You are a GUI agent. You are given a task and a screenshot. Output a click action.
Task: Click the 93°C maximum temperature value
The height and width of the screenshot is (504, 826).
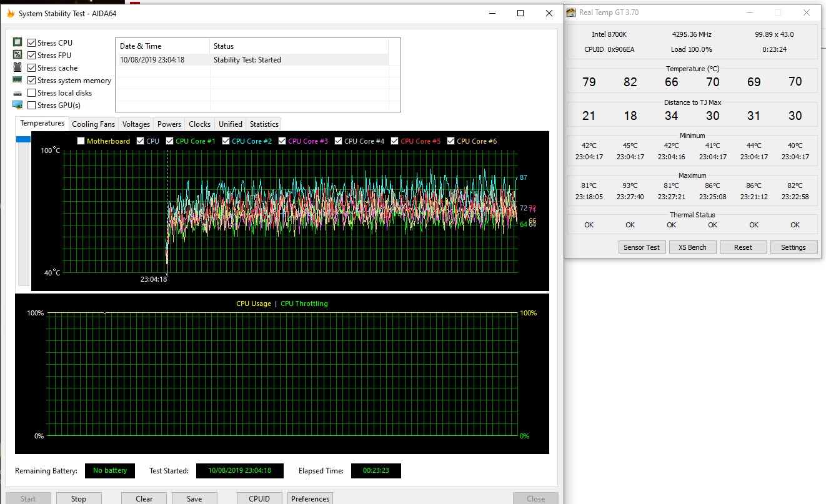pos(630,185)
